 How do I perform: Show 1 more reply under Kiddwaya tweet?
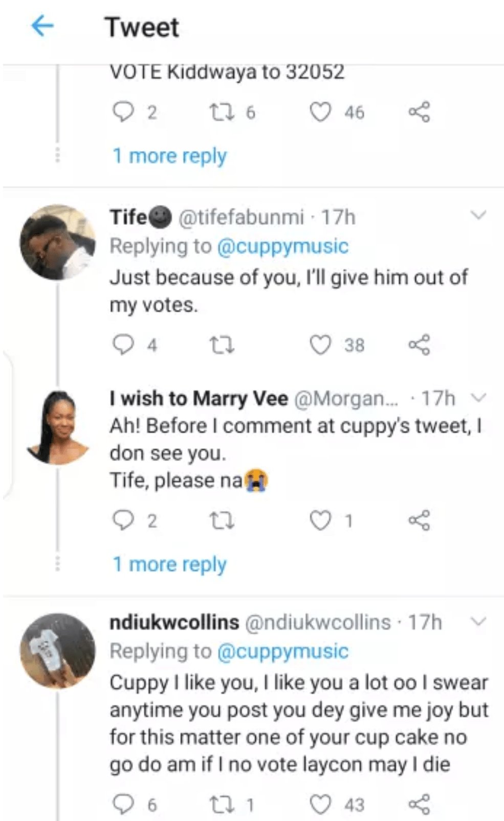[x=169, y=156]
